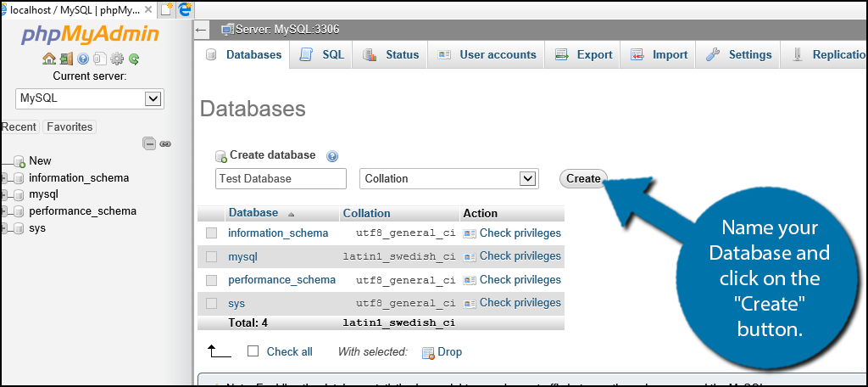Click the Internet Explorer browser tab icon

click(x=184, y=8)
